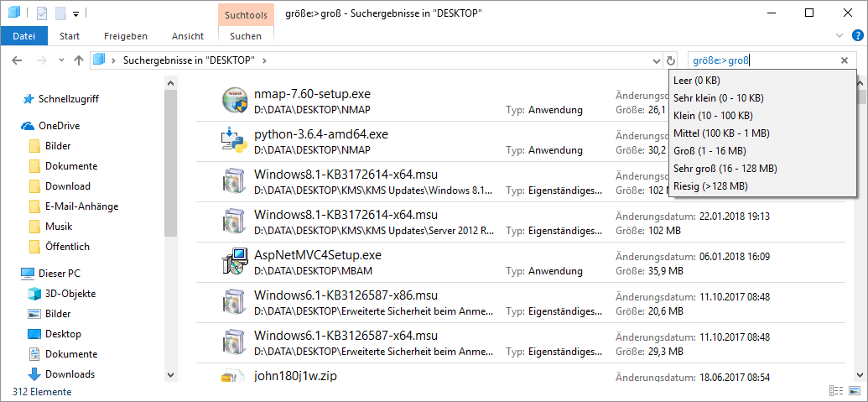The height and width of the screenshot is (402, 868).
Task: Click navigation pane scrollbar down arrow
Action: click(x=170, y=375)
